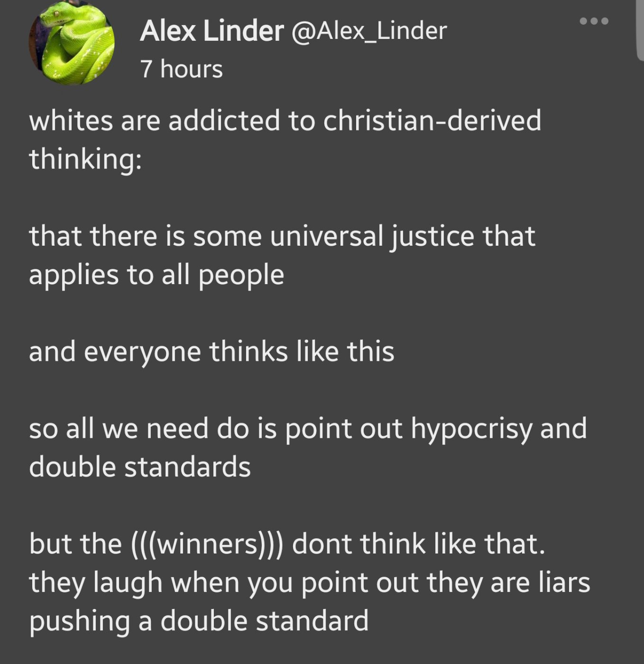Click the line starting 'that there is some universal'

click(x=282, y=236)
